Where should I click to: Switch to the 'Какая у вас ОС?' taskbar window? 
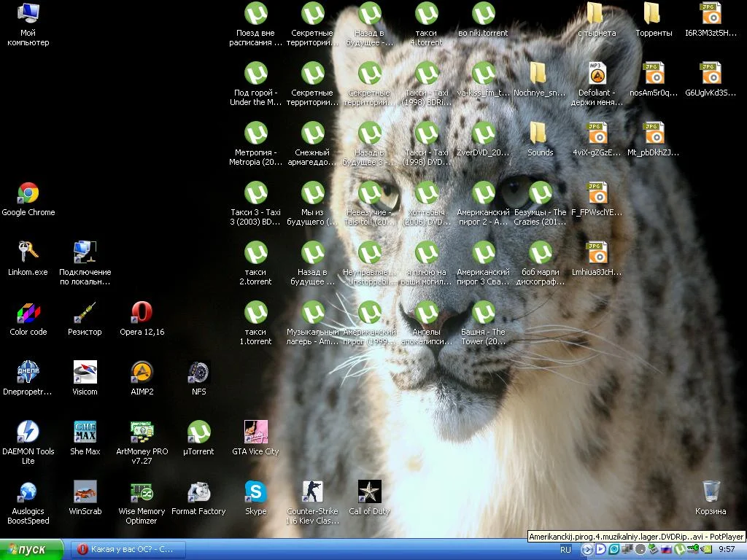pyautogui.click(x=128, y=549)
